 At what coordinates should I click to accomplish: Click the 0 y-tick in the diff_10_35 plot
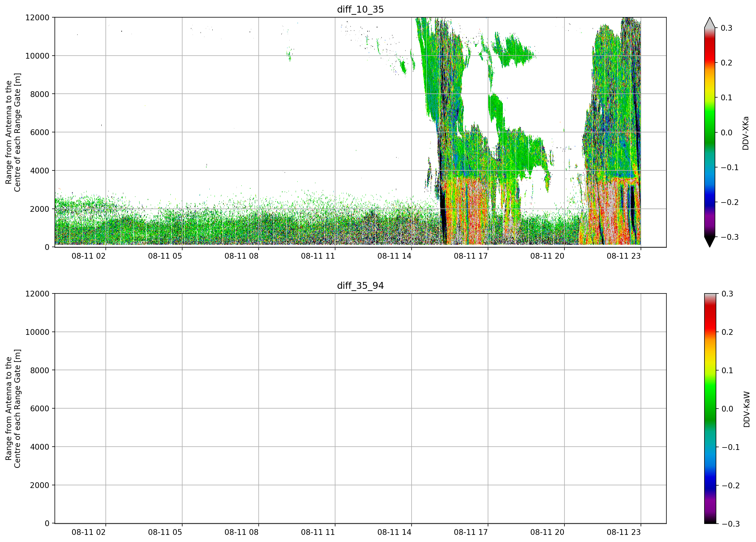(x=47, y=247)
